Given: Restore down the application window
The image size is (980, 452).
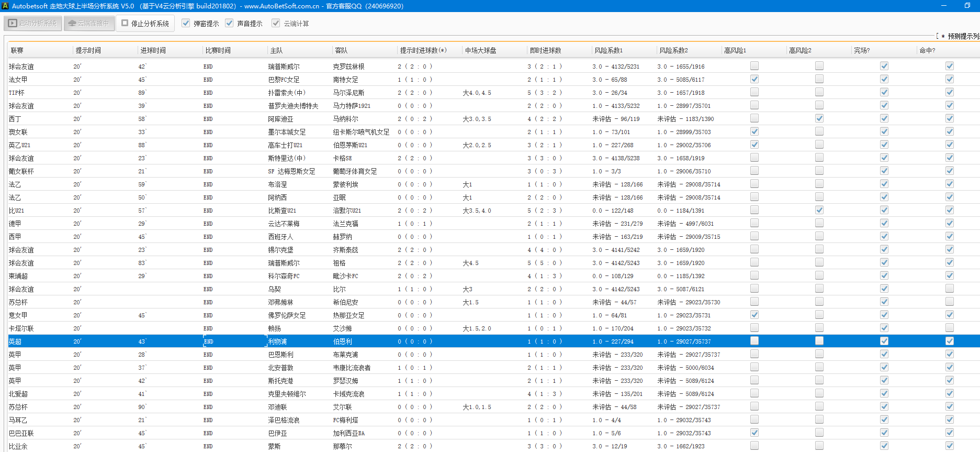Looking at the screenshot, I should coord(967,6).
